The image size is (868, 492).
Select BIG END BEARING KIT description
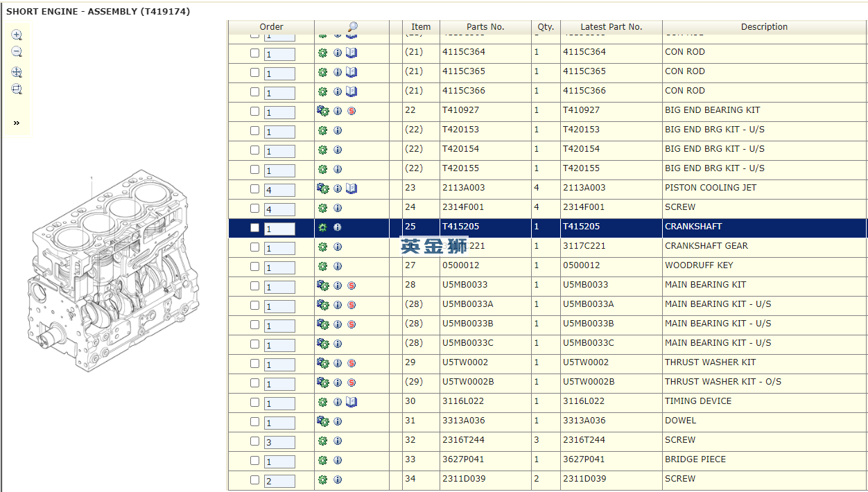click(712, 110)
